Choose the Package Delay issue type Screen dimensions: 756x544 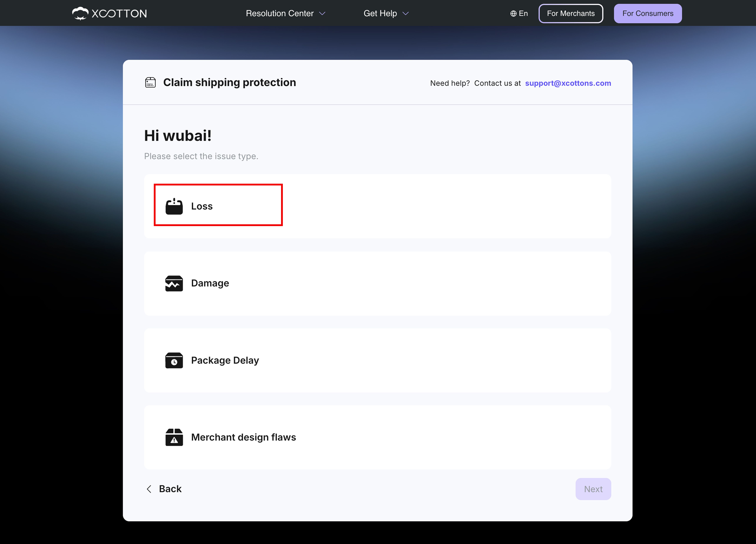(377, 360)
